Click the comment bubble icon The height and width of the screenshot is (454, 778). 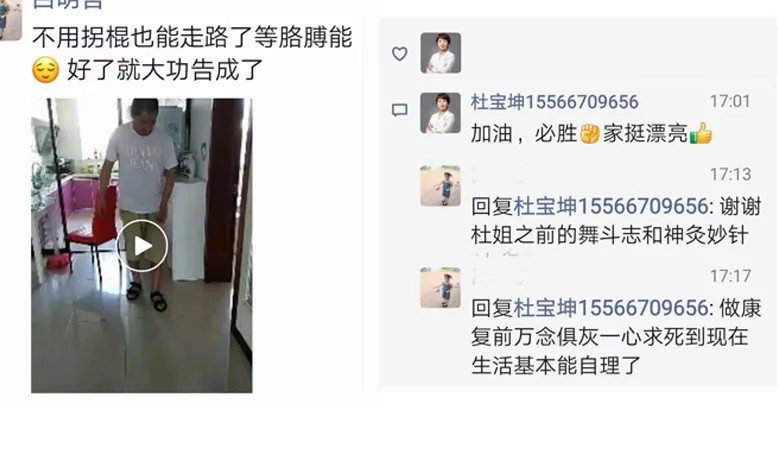pyautogui.click(x=400, y=110)
